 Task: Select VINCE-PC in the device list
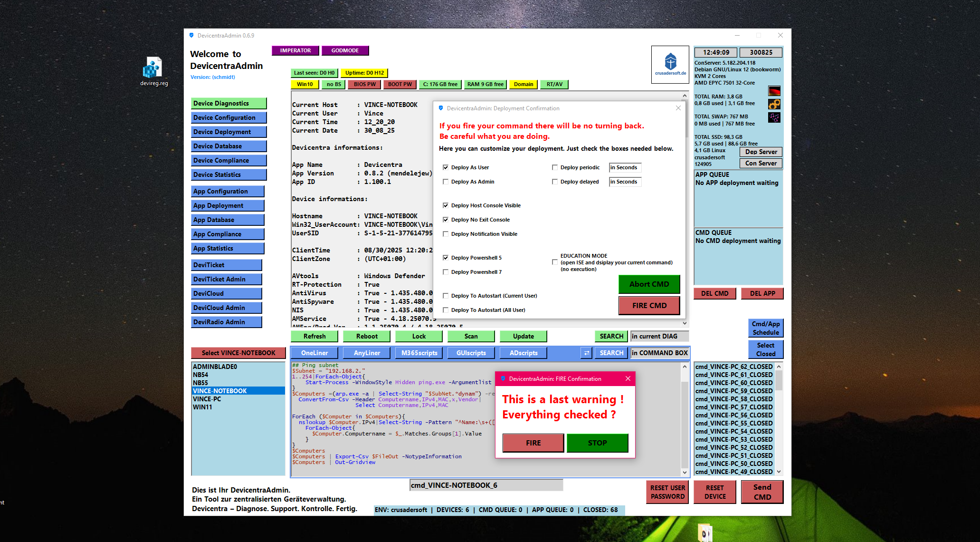pos(207,399)
